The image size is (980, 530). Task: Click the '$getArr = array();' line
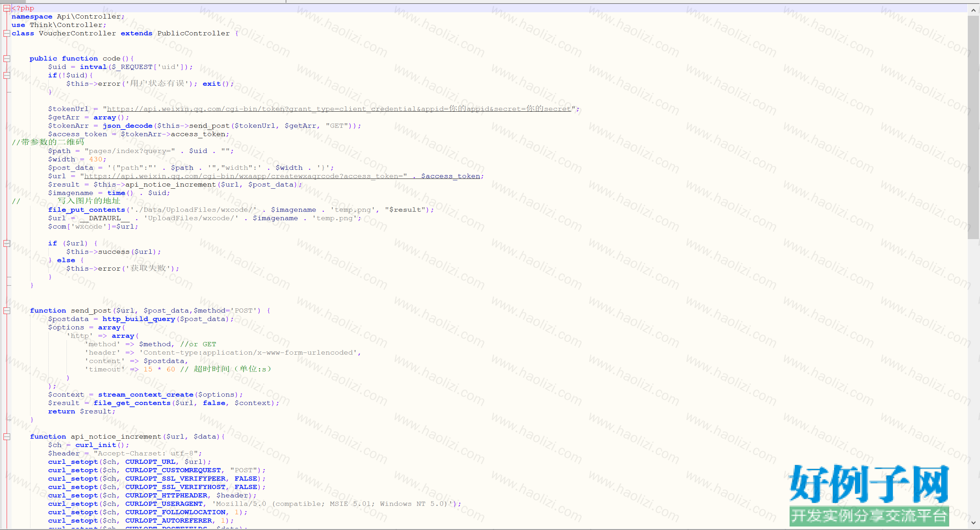coord(89,118)
